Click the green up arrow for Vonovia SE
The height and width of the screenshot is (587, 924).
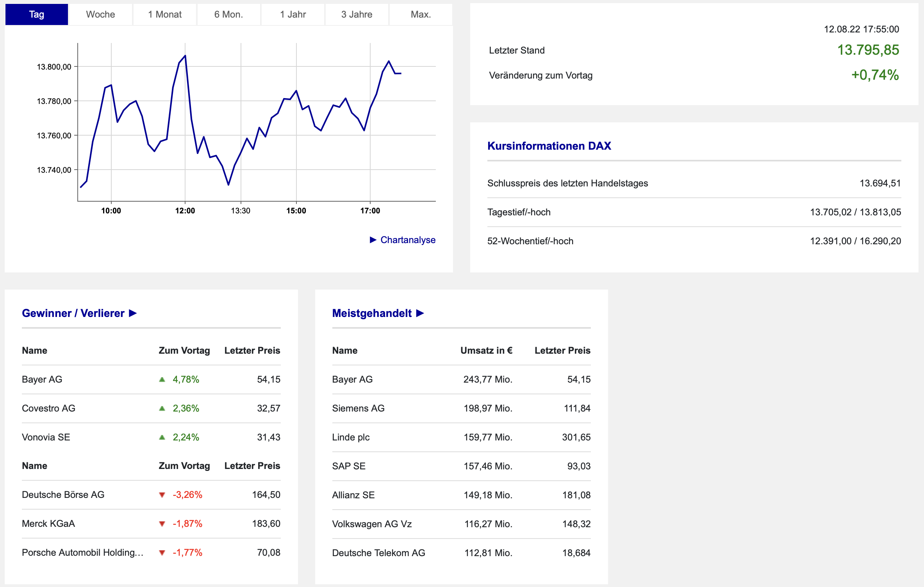(x=162, y=437)
